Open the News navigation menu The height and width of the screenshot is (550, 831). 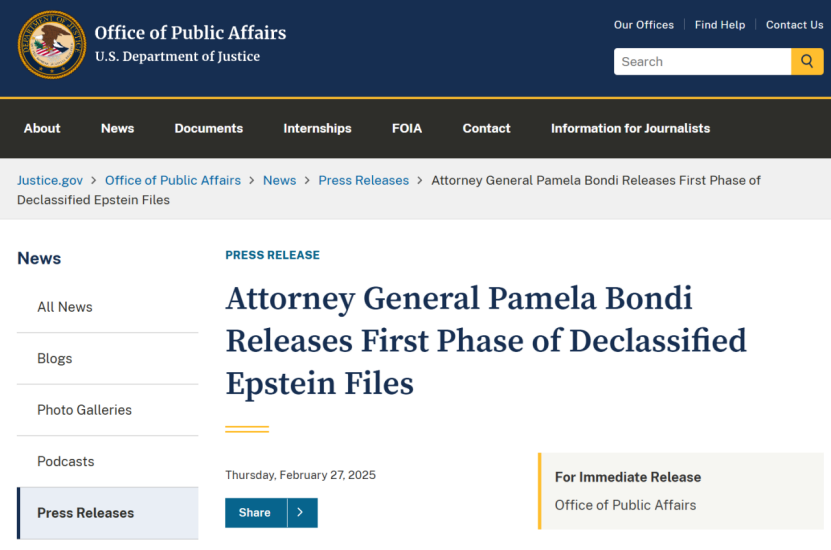[118, 128]
